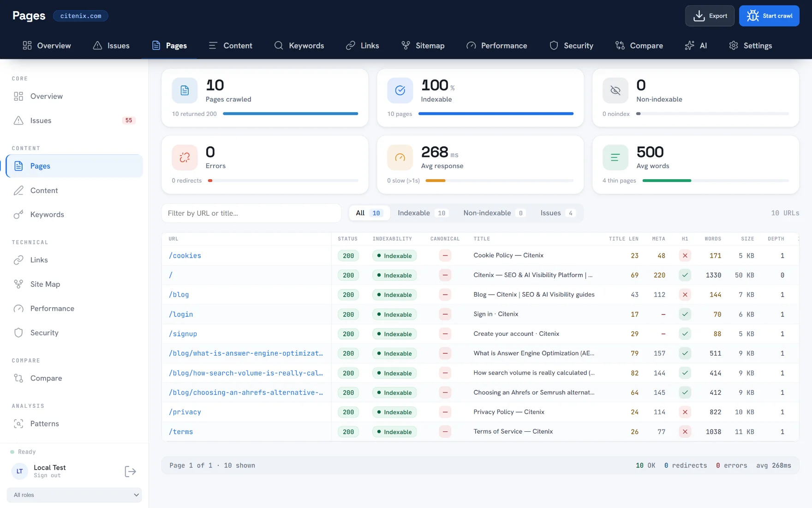Click the sign out arrow icon

coord(130,472)
